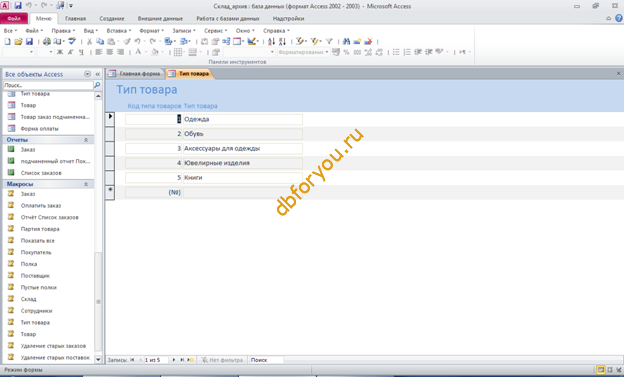The image size is (624, 377).
Task: Click the Undo arrow in the classic toolbar
Action: pos(137,41)
